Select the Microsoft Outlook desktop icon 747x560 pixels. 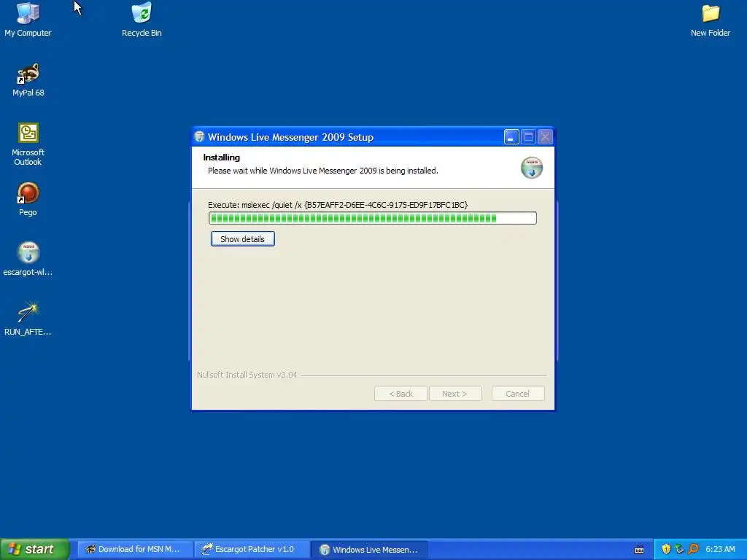[x=28, y=144]
